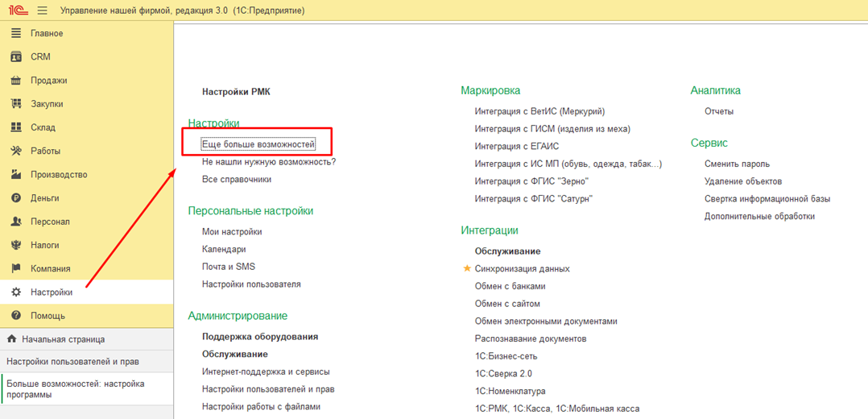The width and height of the screenshot is (868, 419).
Task: Open Календари link
Action: [224, 250]
